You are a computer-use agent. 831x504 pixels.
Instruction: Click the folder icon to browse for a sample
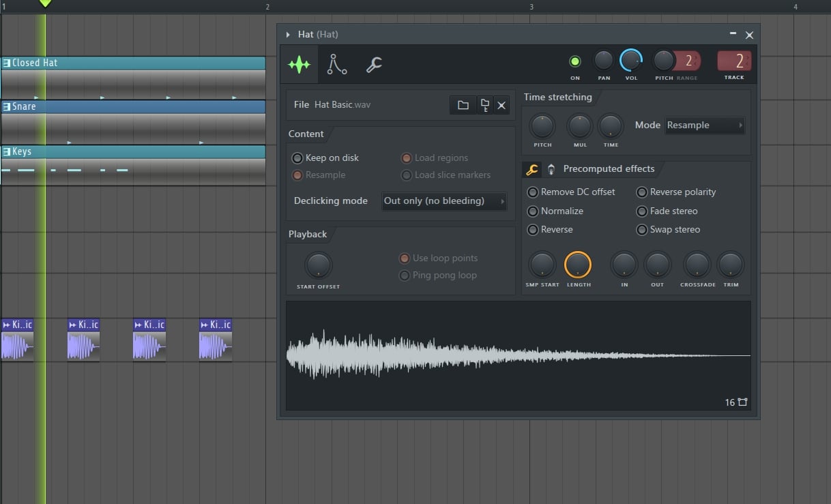pos(463,105)
